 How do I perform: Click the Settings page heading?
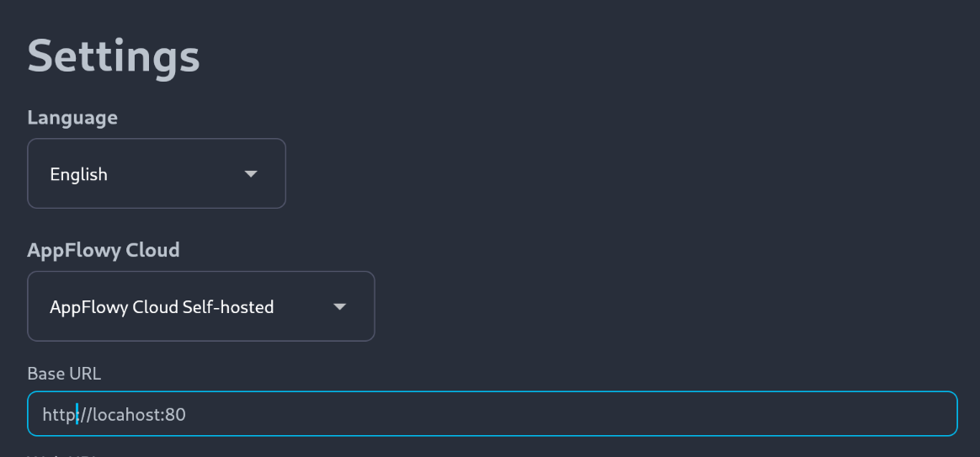click(x=113, y=57)
